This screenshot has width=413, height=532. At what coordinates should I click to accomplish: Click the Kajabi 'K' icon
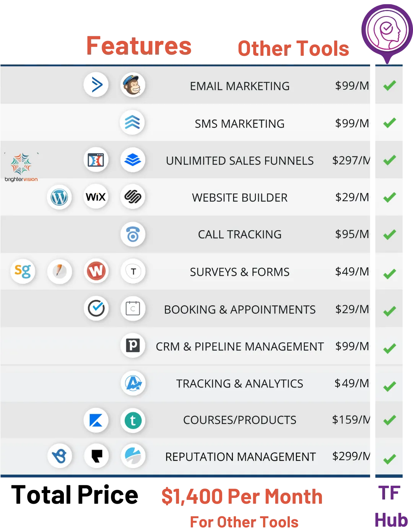[x=96, y=420]
